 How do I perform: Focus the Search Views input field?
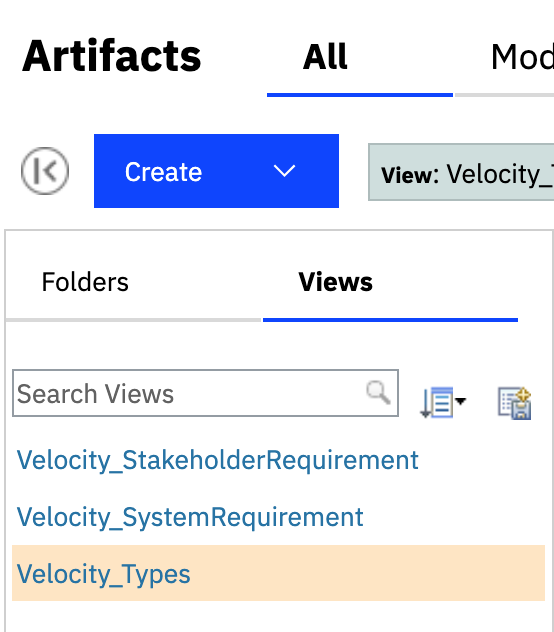click(190, 393)
